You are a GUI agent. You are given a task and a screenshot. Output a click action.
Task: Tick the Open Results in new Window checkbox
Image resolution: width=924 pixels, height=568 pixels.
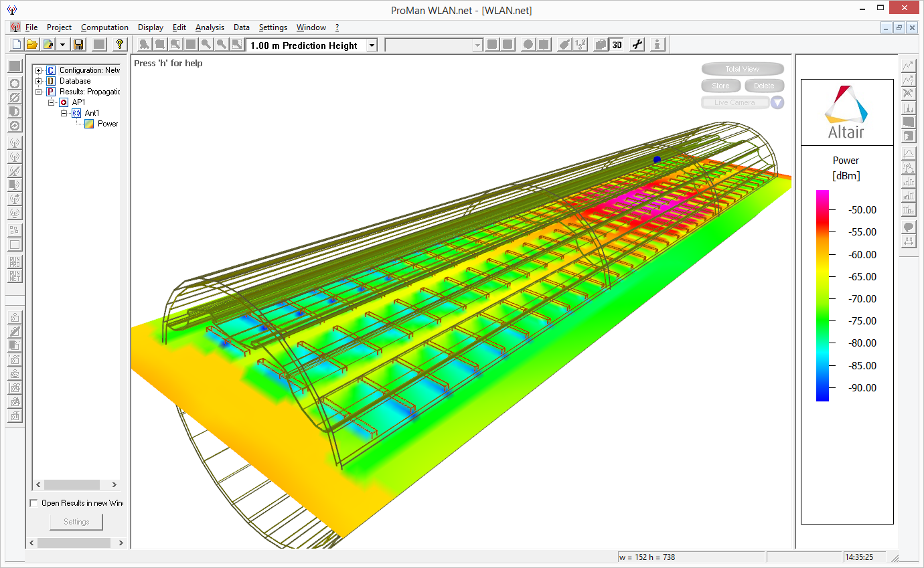[34, 503]
